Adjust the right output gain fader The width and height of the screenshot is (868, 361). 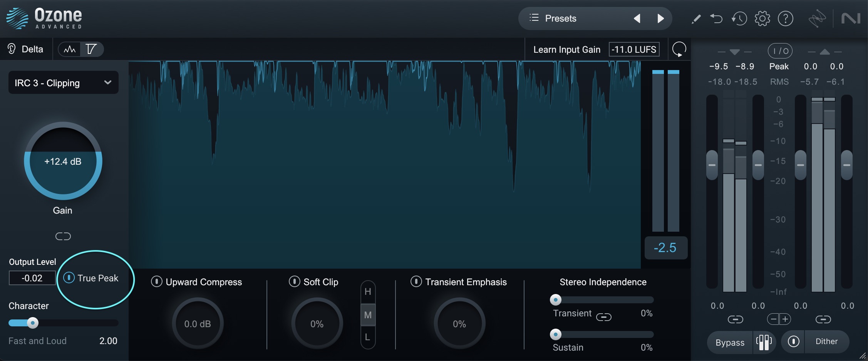846,165
